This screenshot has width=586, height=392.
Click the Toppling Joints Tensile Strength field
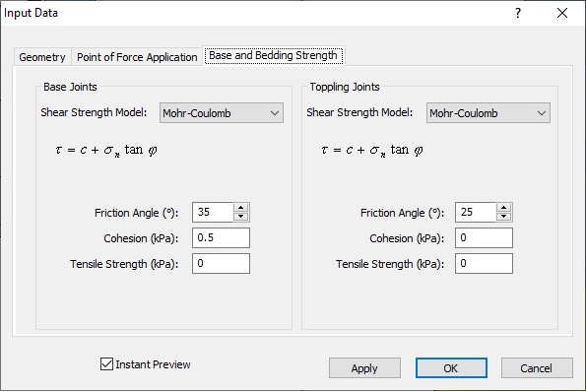pyautogui.click(x=484, y=264)
